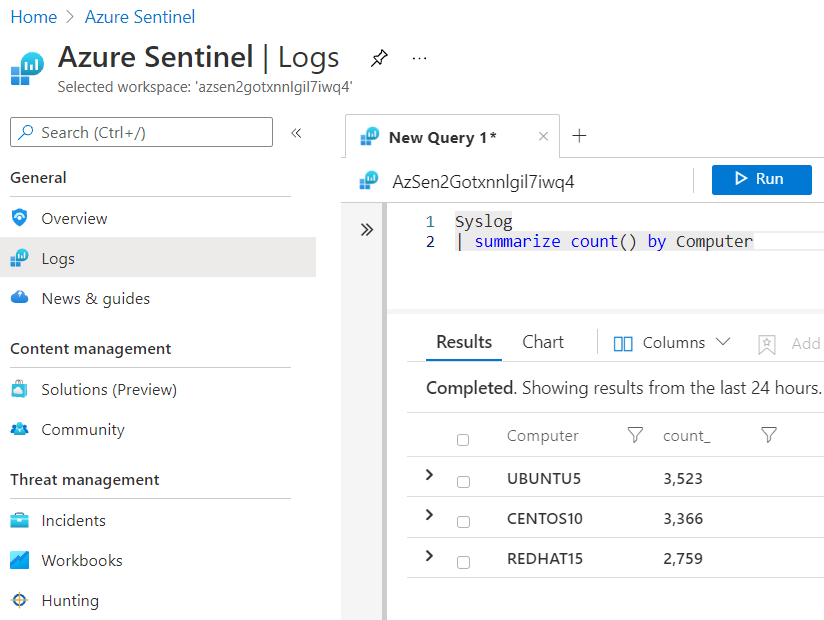Click the Computer column header
Viewport: 824px width, 620px height.
(542, 436)
